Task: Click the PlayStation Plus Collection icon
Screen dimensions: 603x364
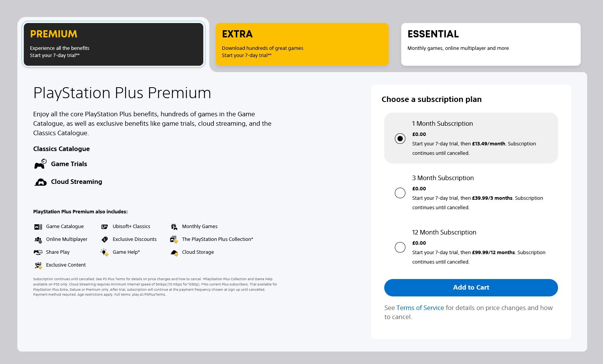Action: click(174, 239)
